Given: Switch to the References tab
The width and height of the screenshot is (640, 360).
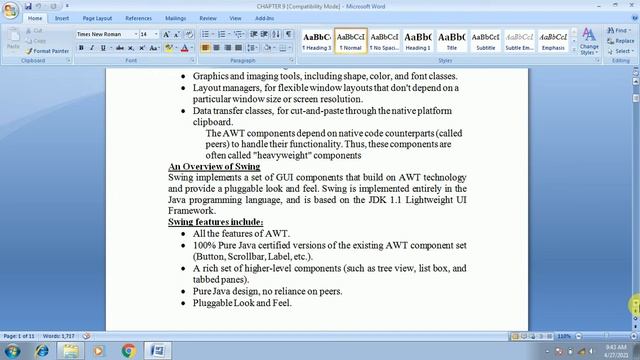Looking at the screenshot, I should [138, 18].
